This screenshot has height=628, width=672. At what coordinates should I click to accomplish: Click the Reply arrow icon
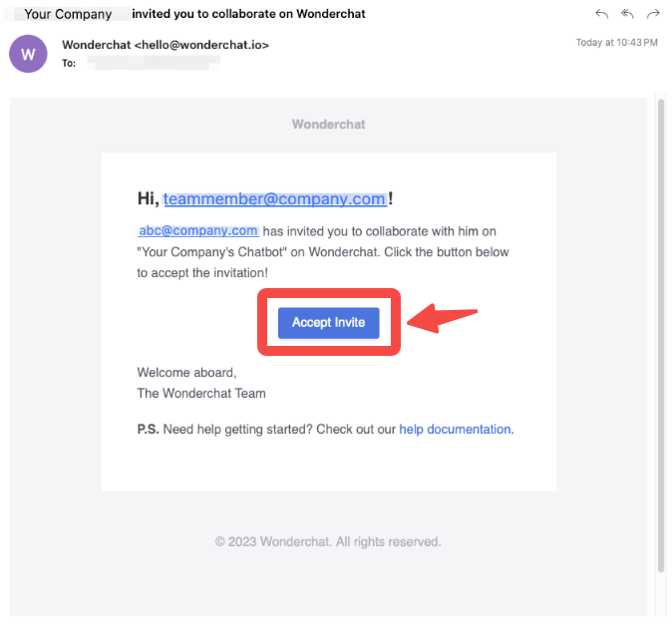point(601,14)
